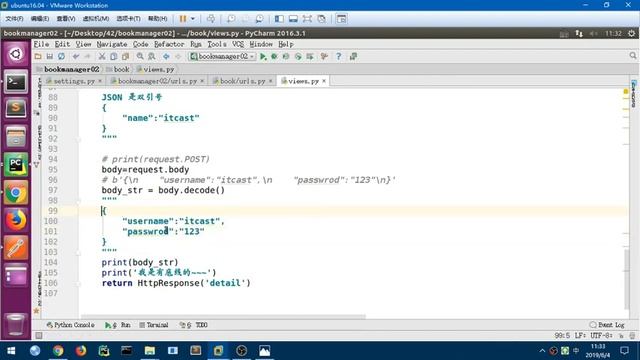
Task: Start Debug with the bug icon
Action: [x=274, y=56]
